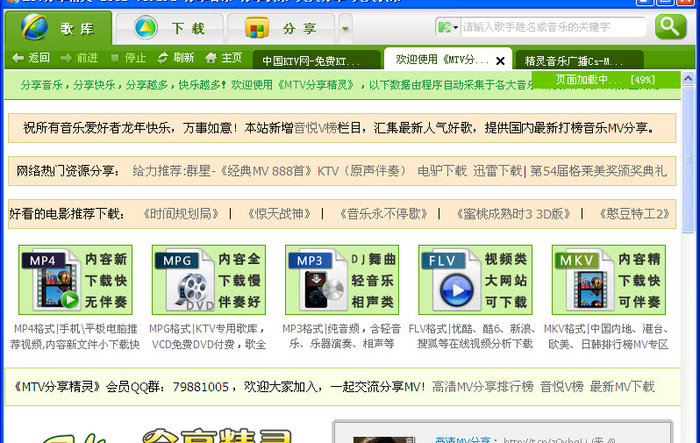Open the 音悦V榜 link beside QQ群 text
This screenshot has width=700, height=443.
(x=562, y=387)
